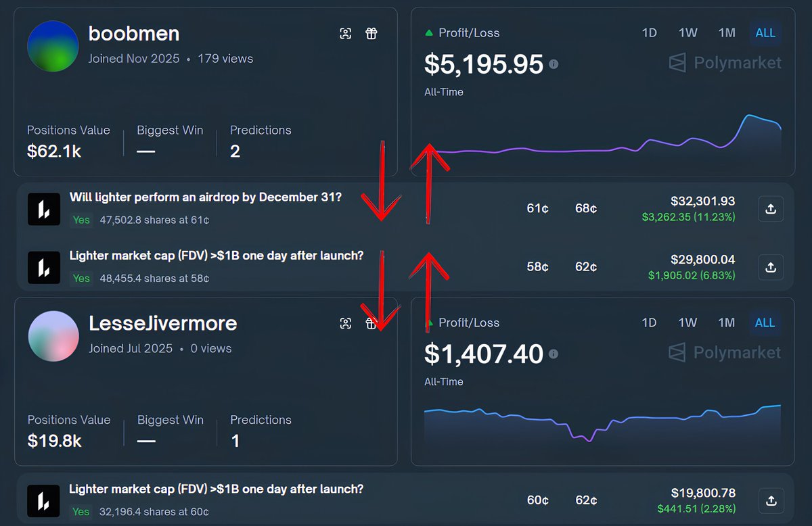Click the QR scan icon on boobmen's profile
Image resolution: width=812 pixels, height=526 pixels.
point(346,33)
